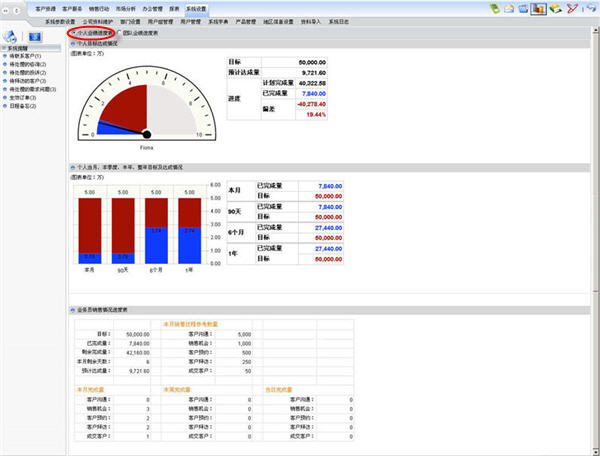Click the -40,278.40 deviation value
Viewport: 600px width, 456px height.
coord(311,104)
